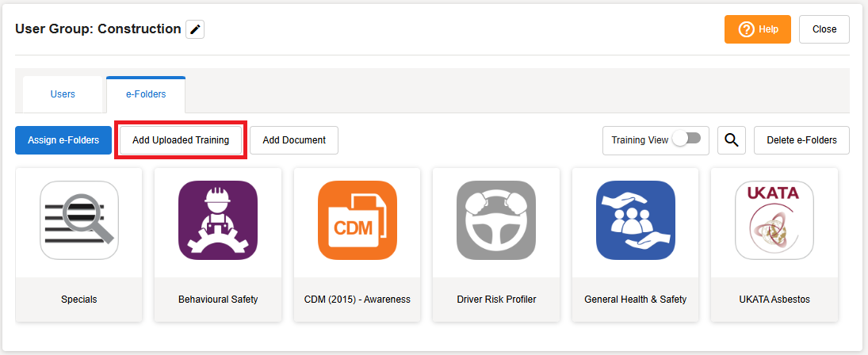Select the Behavioural Safety worker icon
Screen dimensions: 868x355
(218, 220)
